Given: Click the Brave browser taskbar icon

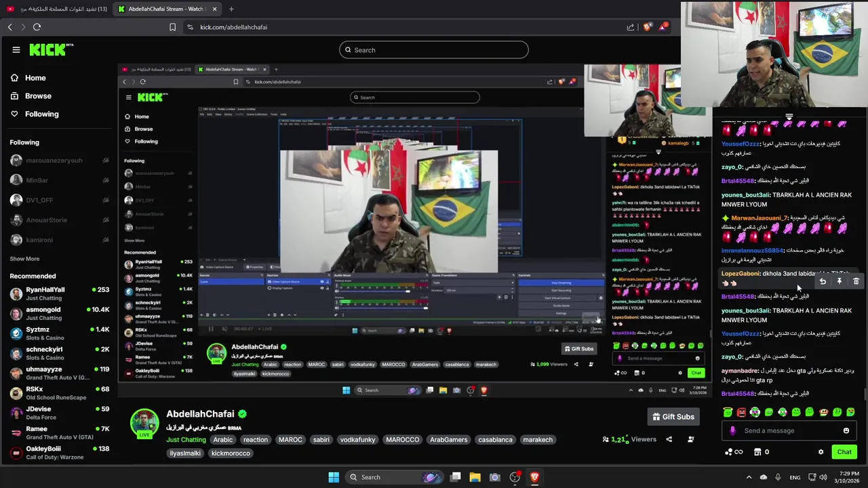Looking at the screenshot, I should tap(534, 477).
